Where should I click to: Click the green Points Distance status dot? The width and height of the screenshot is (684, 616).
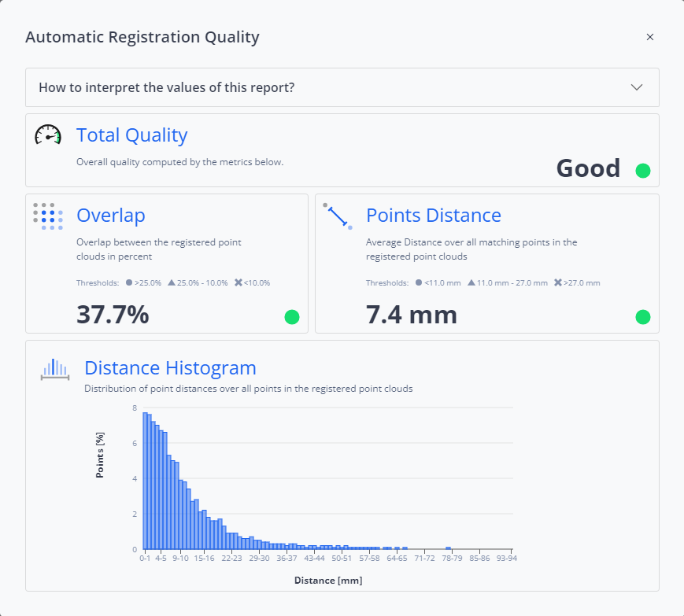[x=643, y=317]
